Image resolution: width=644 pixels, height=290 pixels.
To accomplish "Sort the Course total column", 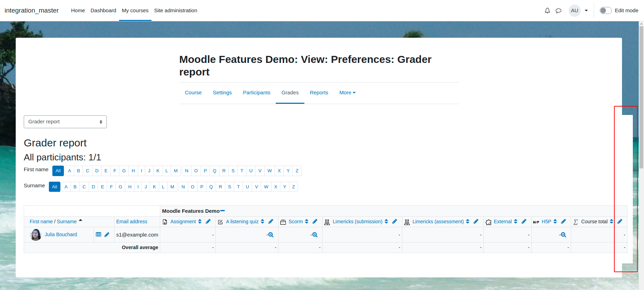I will click(x=612, y=222).
